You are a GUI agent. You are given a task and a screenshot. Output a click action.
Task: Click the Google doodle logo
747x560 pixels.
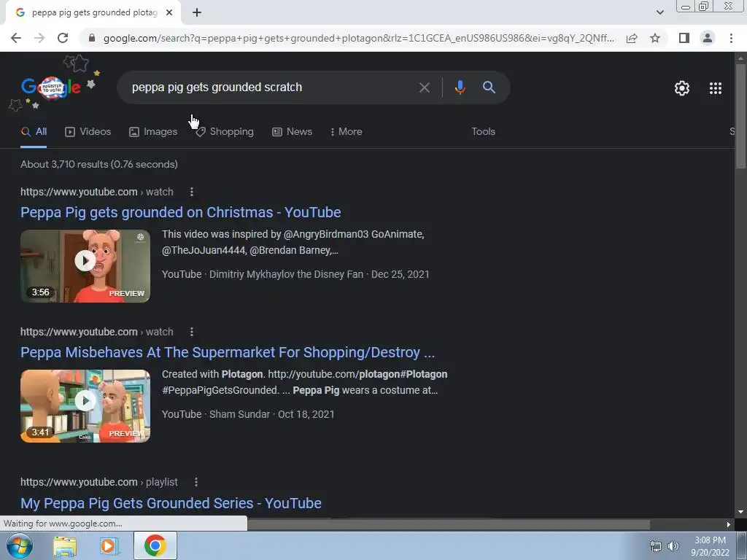52,87
